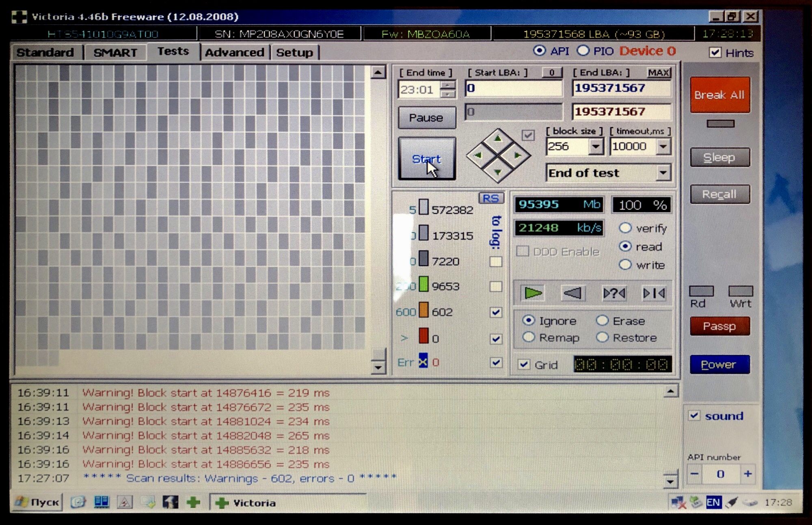Expand the timeout ms dropdown
Image resolution: width=812 pixels, height=525 pixels.
click(x=663, y=146)
